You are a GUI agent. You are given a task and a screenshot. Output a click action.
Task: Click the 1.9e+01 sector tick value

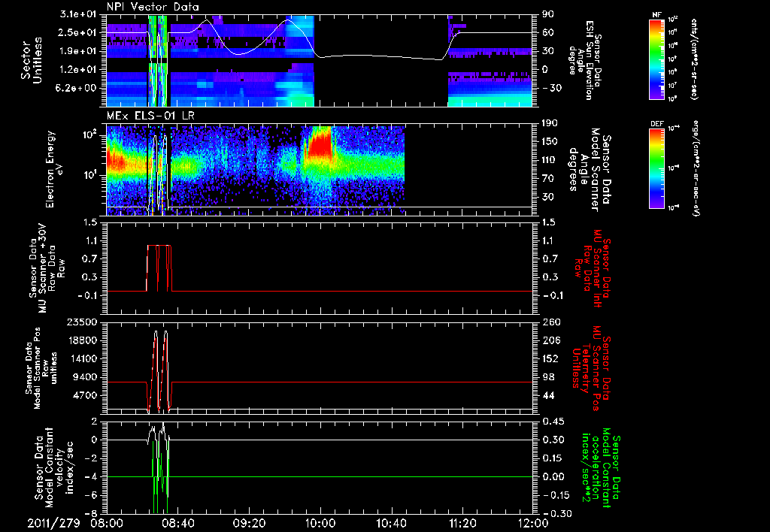[x=77, y=51]
